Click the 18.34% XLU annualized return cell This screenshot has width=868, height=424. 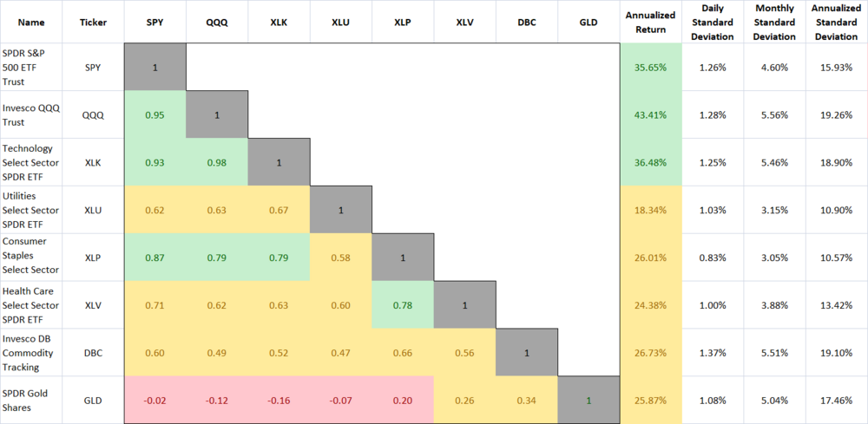pyautogui.click(x=651, y=210)
